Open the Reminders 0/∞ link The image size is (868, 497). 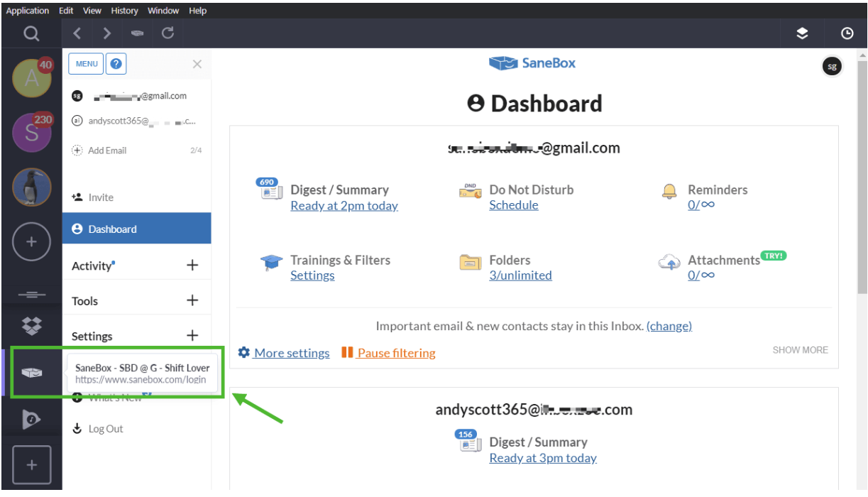point(701,205)
